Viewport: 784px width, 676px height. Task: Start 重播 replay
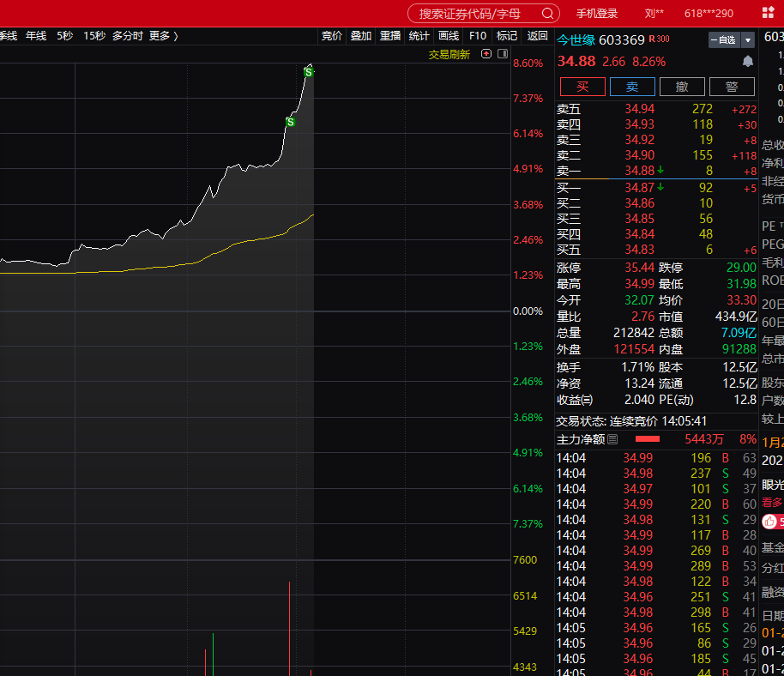(x=390, y=36)
